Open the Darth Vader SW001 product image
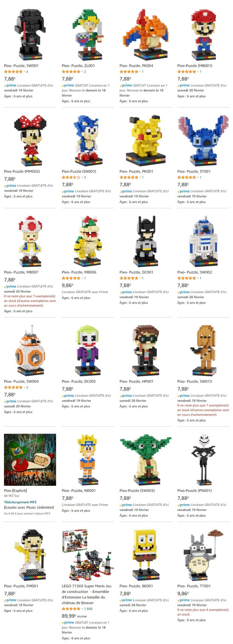The width and height of the screenshot is (233, 644). pyautogui.click(x=30, y=34)
